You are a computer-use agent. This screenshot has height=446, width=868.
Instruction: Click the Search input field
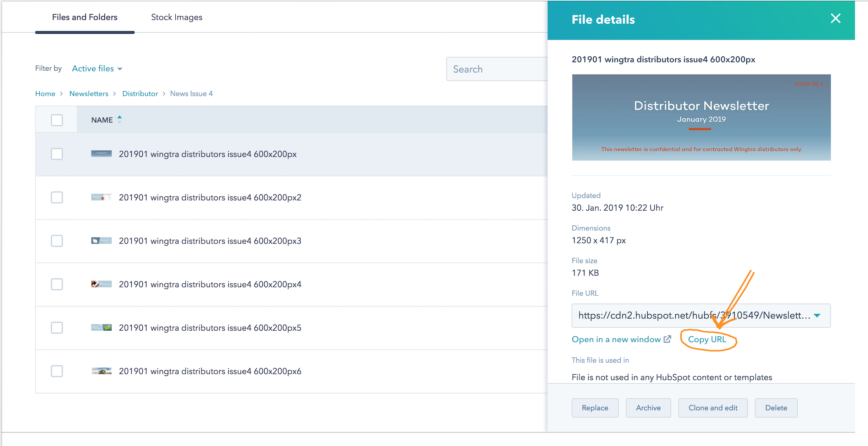497,69
